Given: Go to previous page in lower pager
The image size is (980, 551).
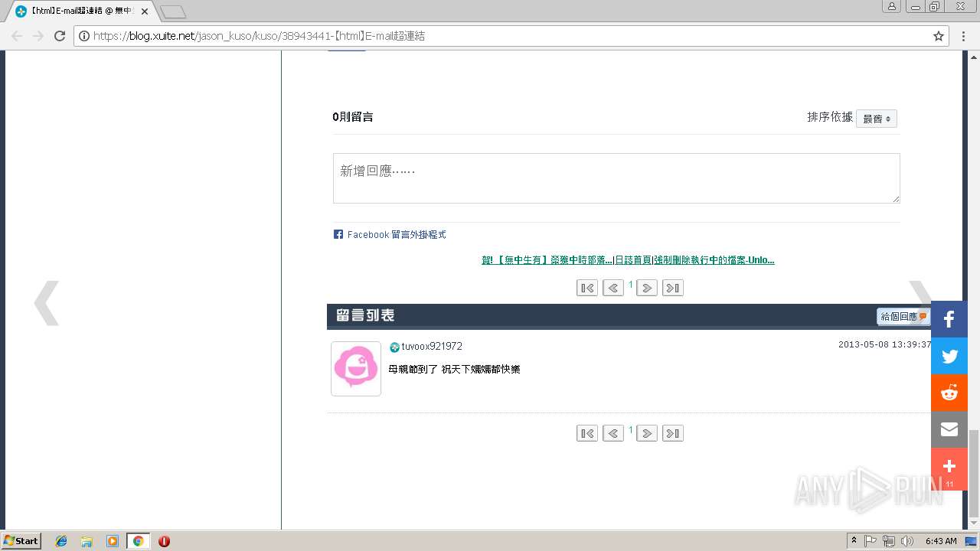Looking at the screenshot, I should point(613,433).
